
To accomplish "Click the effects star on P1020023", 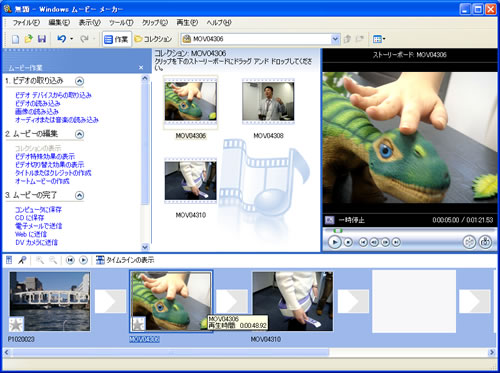I will (x=16, y=324).
